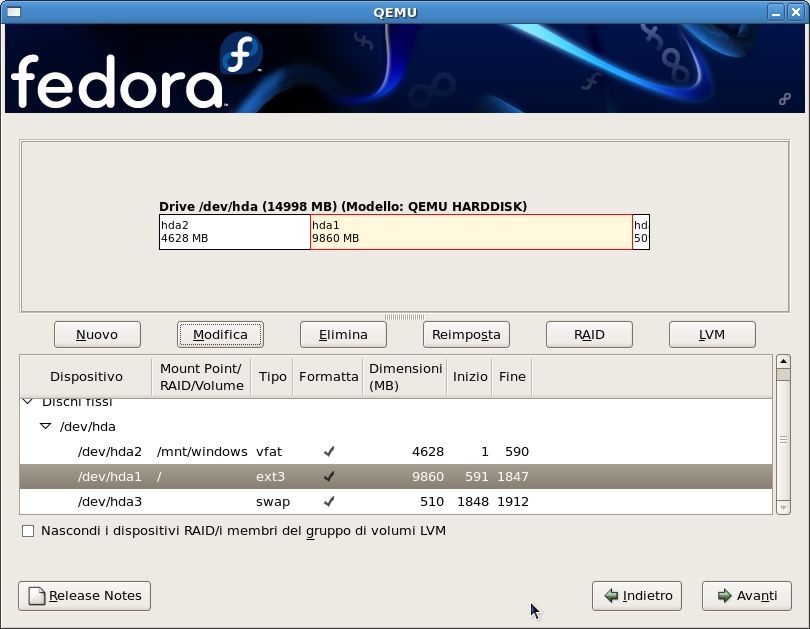Viewport: 810px width, 629px height.
Task: Click the /mnt/windows mount point cell
Action: pos(202,451)
